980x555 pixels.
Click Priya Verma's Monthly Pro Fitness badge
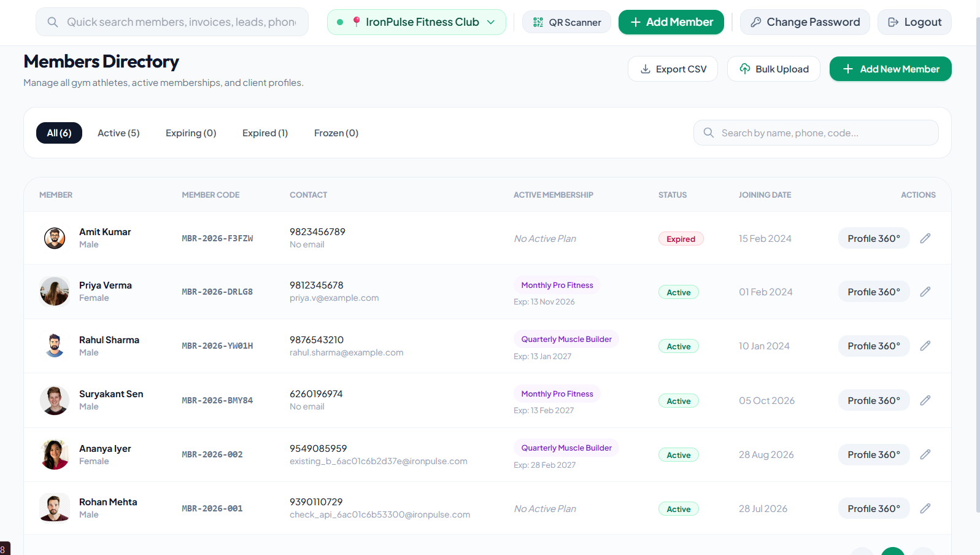(x=557, y=285)
